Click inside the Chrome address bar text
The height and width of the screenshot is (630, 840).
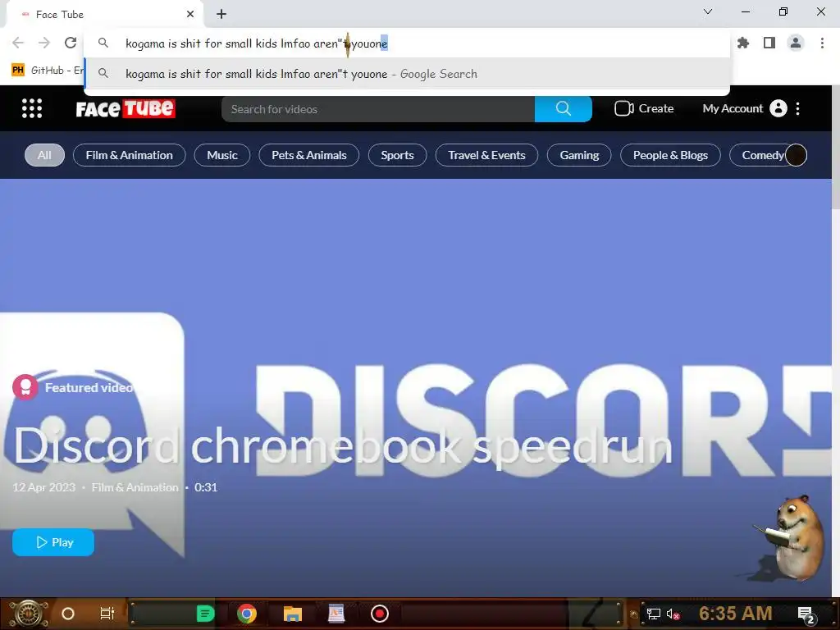pos(256,43)
